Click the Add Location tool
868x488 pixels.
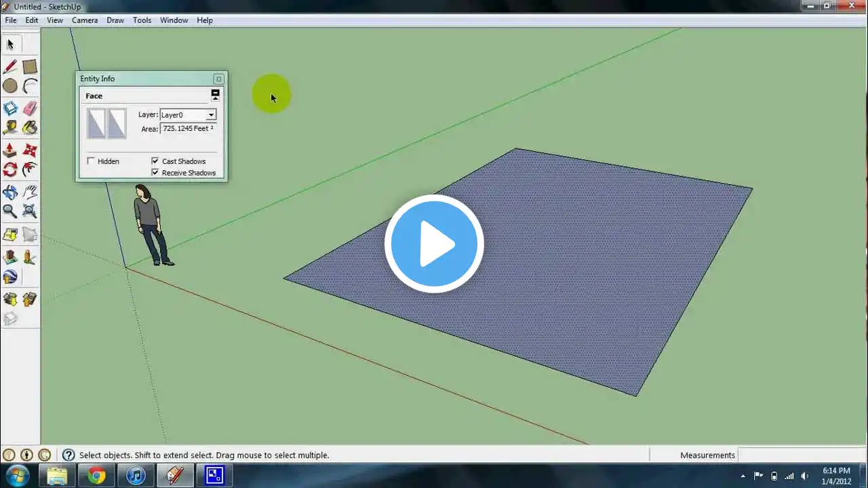coord(10,235)
